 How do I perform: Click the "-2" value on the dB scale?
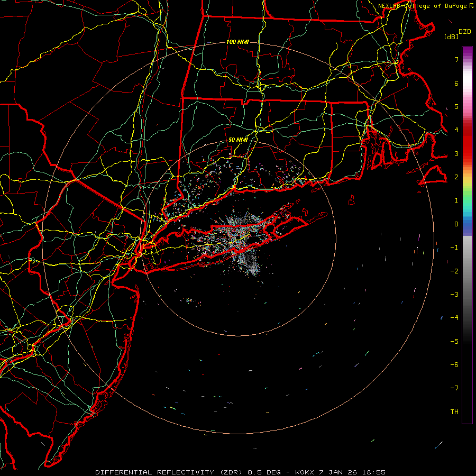[x=454, y=271]
